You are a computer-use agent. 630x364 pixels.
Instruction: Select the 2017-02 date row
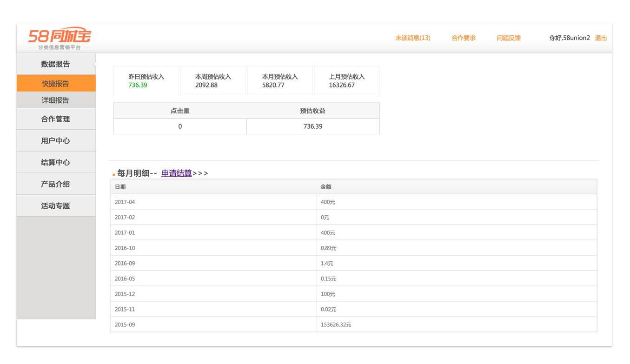click(x=353, y=218)
